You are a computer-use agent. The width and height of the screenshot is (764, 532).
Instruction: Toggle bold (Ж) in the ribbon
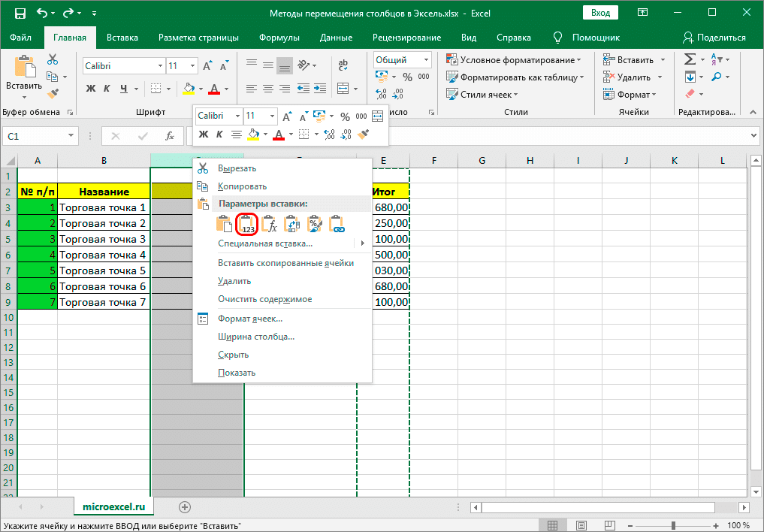pyautogui.click(x=91, y=89)
